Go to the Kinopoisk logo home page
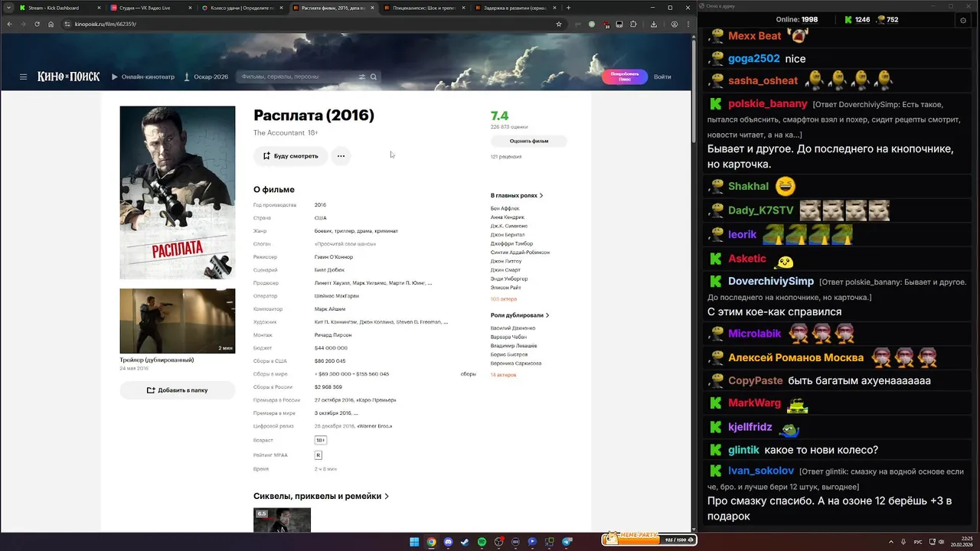The height and width of the screenshot is (551, 980). tap(68, 77)
